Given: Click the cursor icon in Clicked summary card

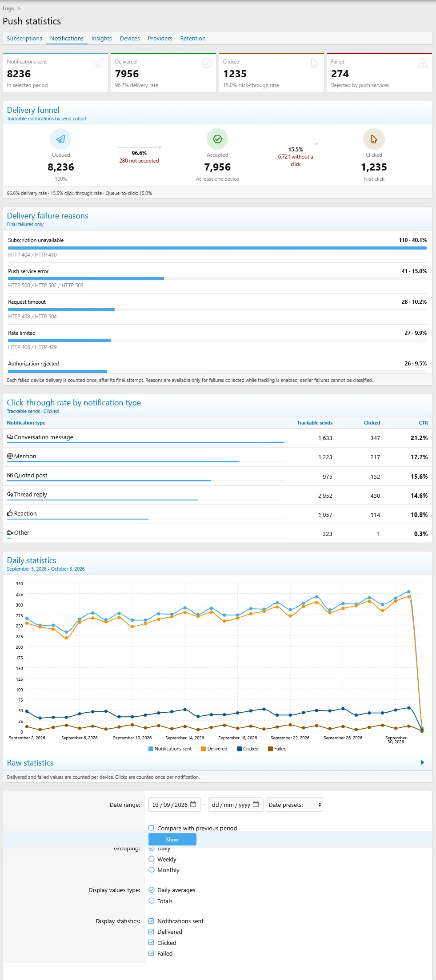Looking at the screenshot, I should [315, 63].
